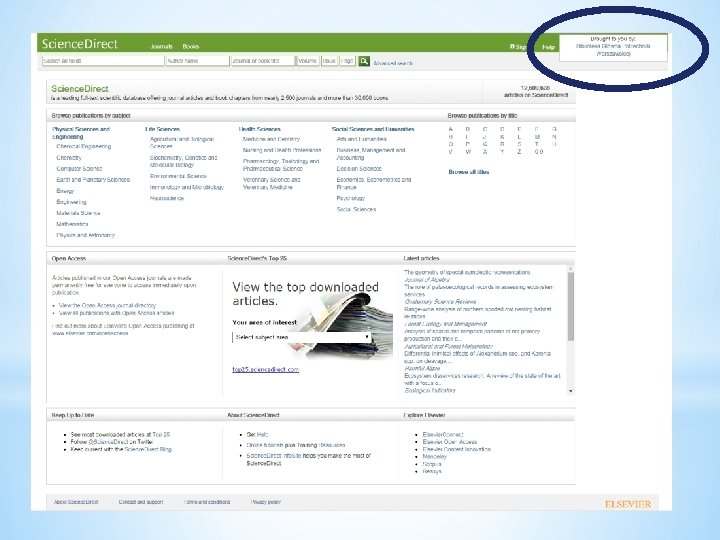Focus the Author name field

click(x=197, y=61)
